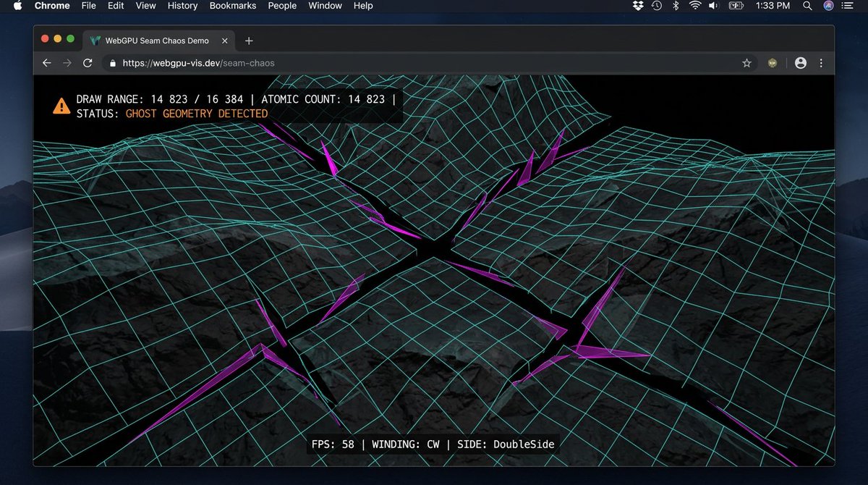Reload the page

[x=88, y=63]
